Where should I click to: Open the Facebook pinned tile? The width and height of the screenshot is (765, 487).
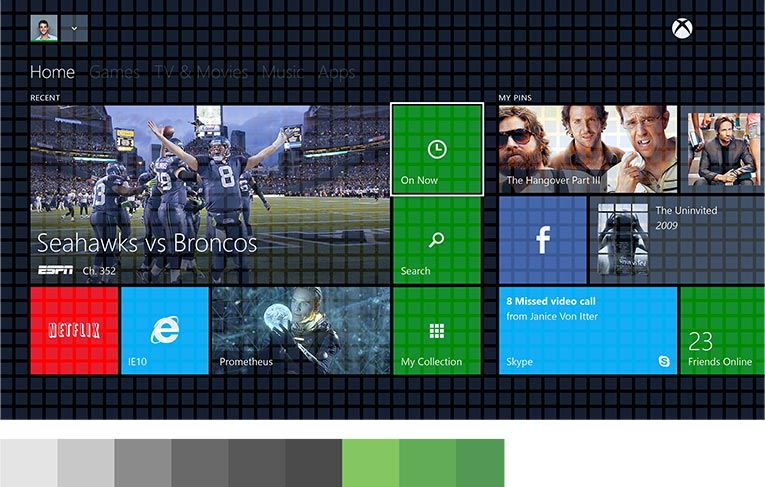click(x=542, y=240)
